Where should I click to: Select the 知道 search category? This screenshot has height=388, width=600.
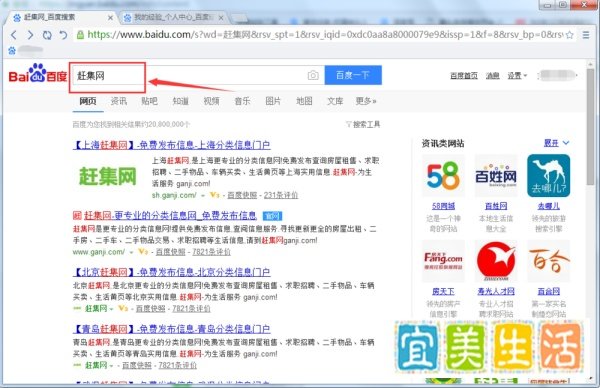point(181,101)
